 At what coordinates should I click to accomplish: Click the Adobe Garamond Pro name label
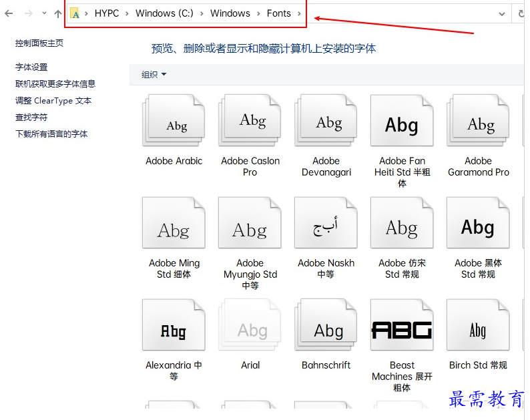(479, 166)
